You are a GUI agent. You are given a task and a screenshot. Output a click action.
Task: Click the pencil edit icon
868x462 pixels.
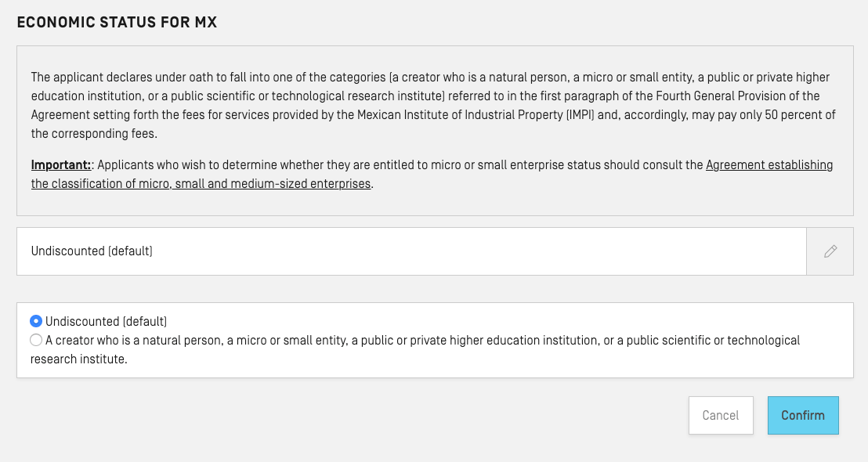830,251
